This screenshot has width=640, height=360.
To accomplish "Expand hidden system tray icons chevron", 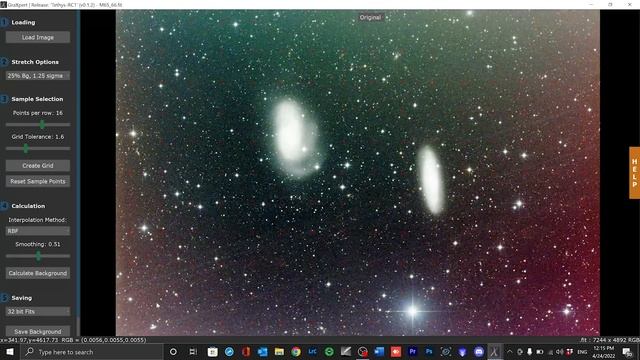I will [x=510, y=352].
